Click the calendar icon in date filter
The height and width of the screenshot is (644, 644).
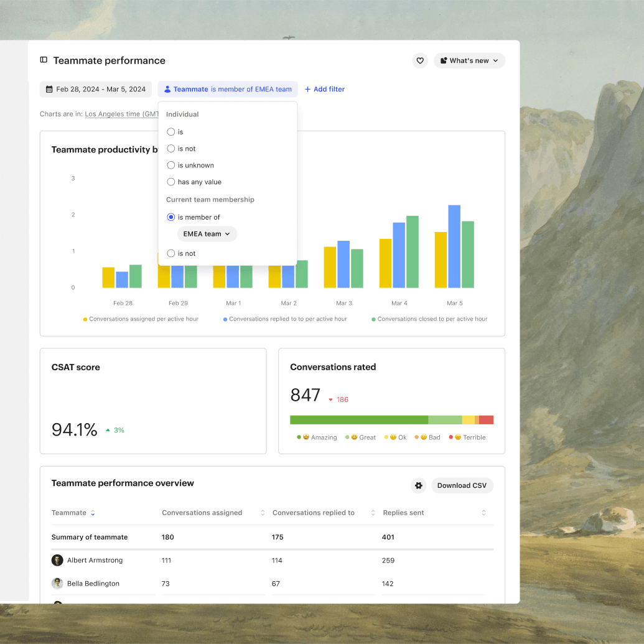(49, 89)
